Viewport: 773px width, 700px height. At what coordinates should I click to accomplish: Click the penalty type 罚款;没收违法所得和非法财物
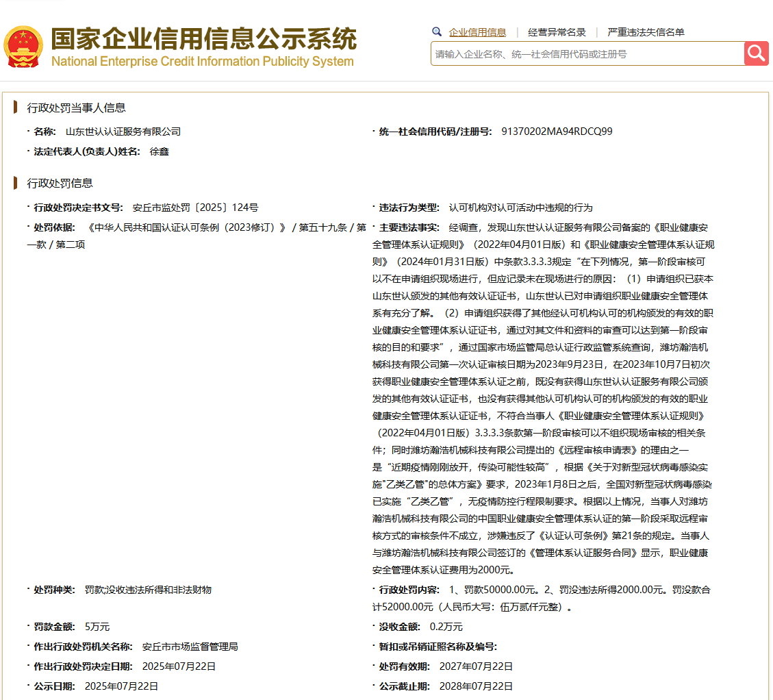[x=148, y=590]
